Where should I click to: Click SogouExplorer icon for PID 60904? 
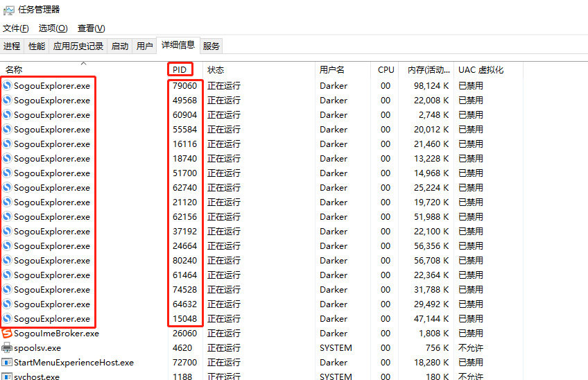(7, 115)
